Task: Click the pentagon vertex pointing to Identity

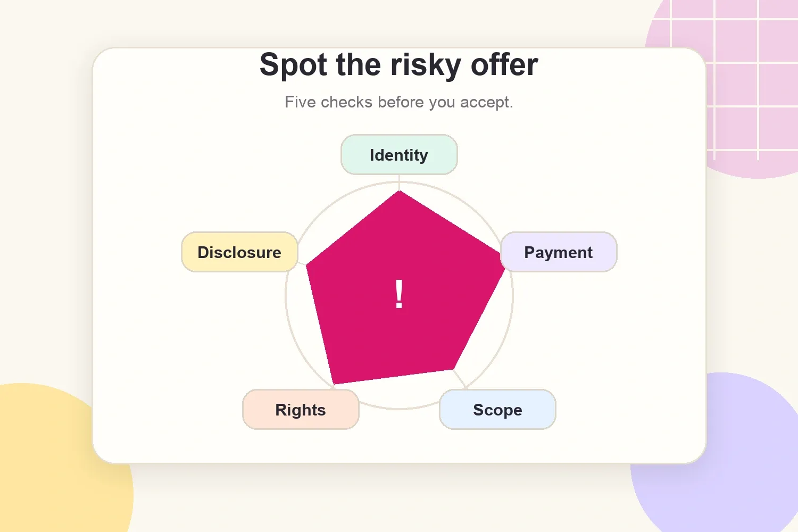Action: click(399, 192)
